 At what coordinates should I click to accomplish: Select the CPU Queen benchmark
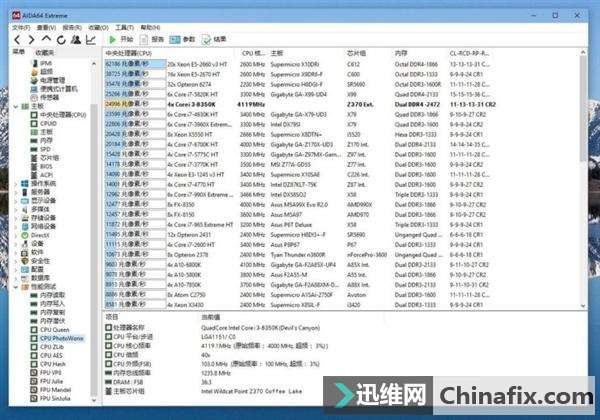pyautogui.click(x=55, y=330)
